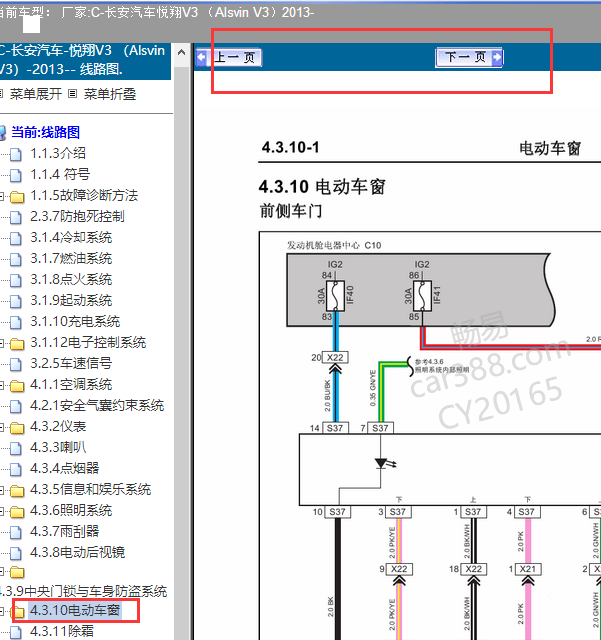Open the 3.1.7燃油系统 page

[x=71, y=258]
